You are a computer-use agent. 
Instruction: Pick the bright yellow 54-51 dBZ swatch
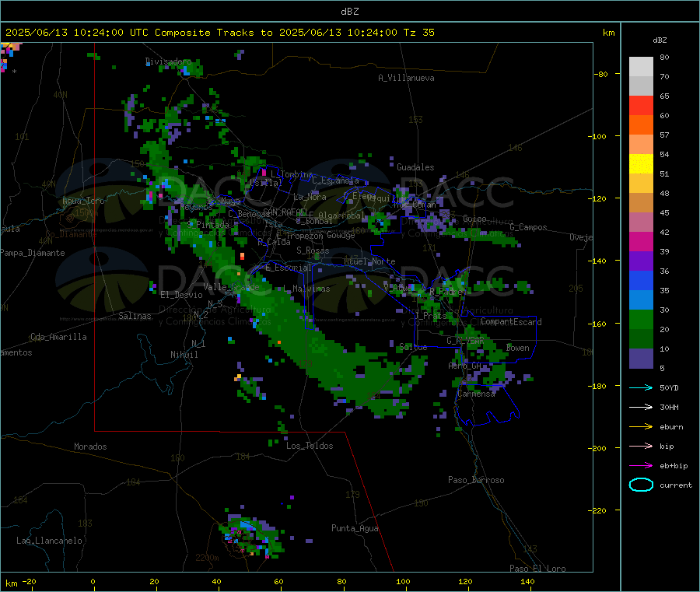pos(641,164)
